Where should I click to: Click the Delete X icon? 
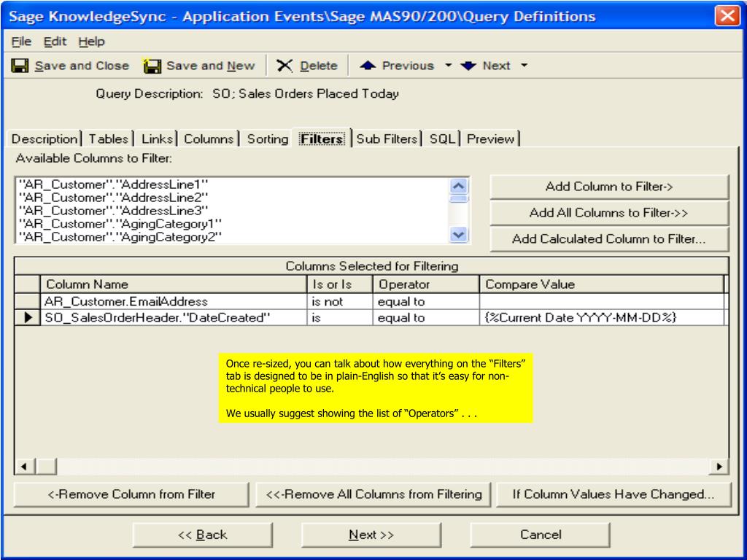tap(285, 66)
